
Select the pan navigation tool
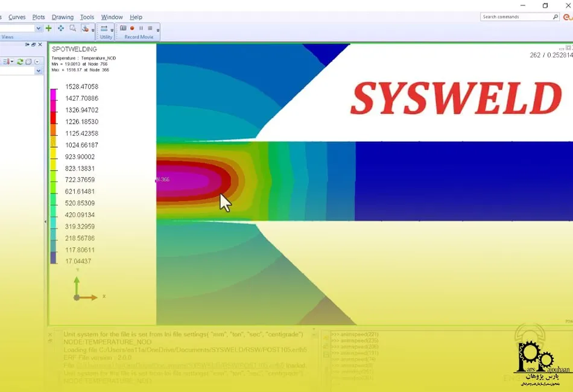coord(60,28)
